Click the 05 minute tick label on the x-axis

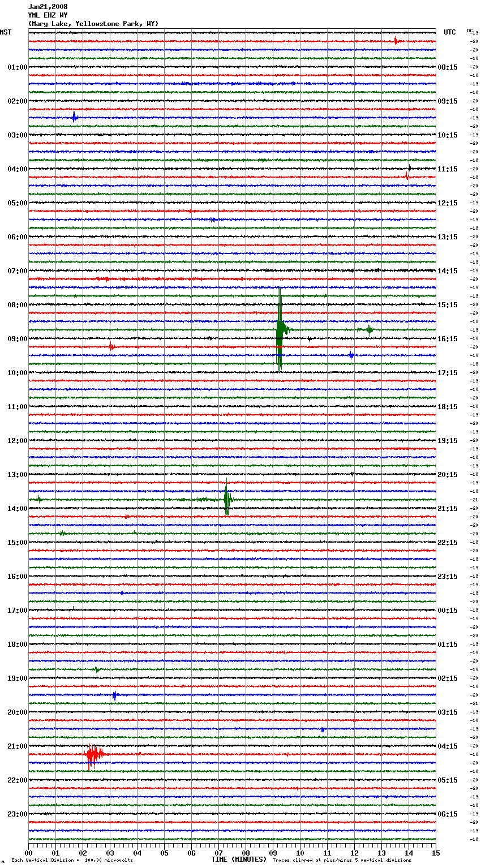[164, 853]
